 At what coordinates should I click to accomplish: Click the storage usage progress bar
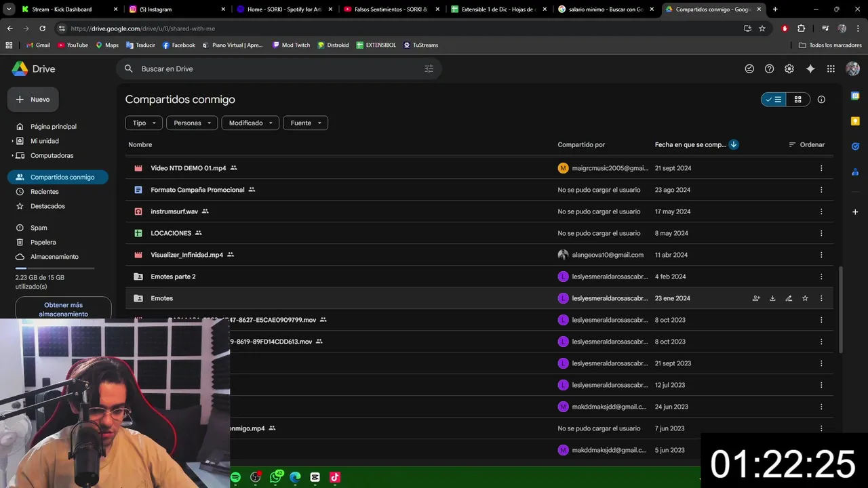coord(55,268)
